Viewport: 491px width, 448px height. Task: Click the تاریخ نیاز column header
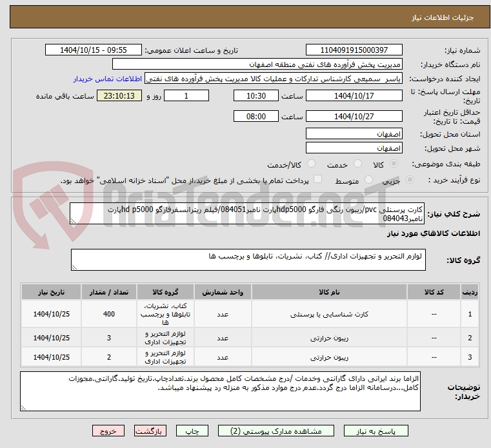coord(52,292)
